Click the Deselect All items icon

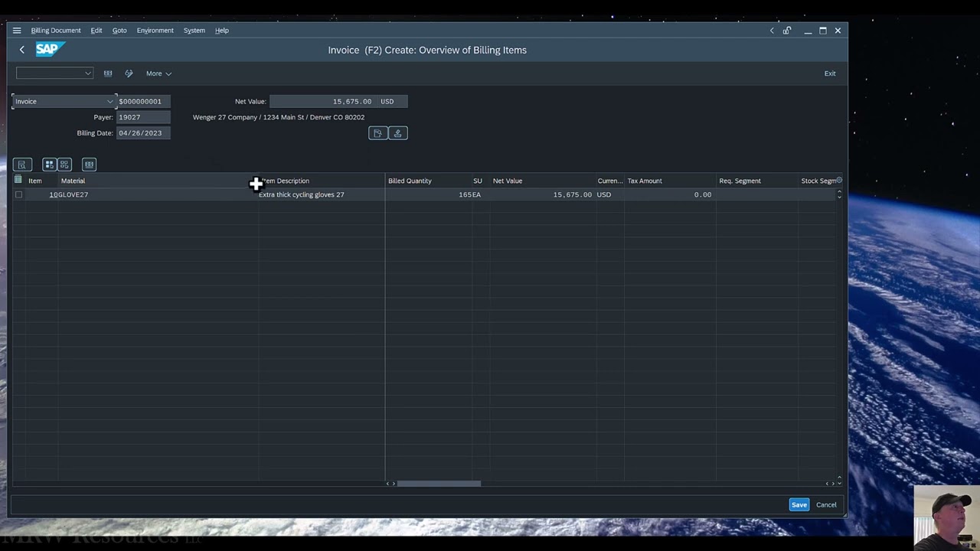pyautogui.click(x=64, y=165)
